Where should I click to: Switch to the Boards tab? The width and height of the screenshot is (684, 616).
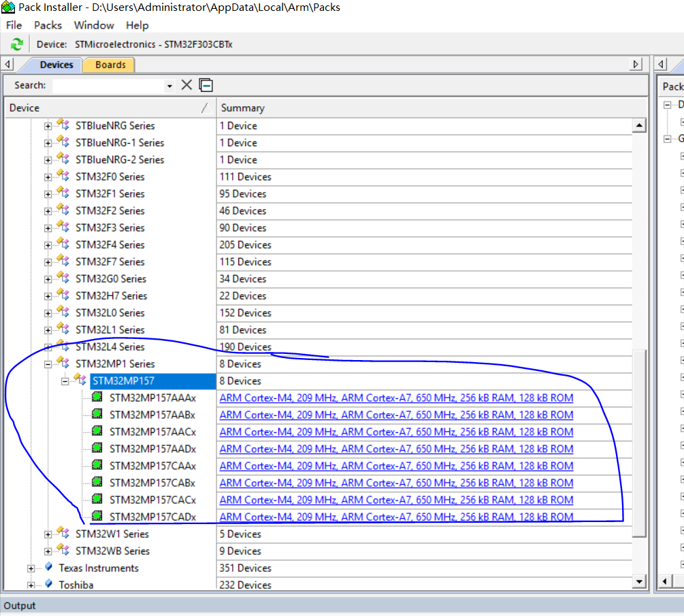(x=110, y=65)
